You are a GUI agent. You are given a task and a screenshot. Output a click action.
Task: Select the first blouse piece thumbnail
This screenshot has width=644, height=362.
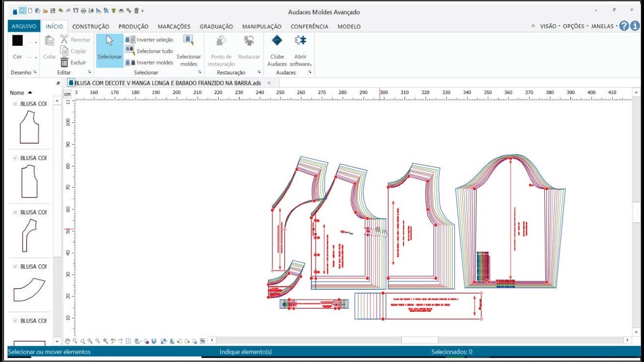pyautogui.click(x=29, y=127)
